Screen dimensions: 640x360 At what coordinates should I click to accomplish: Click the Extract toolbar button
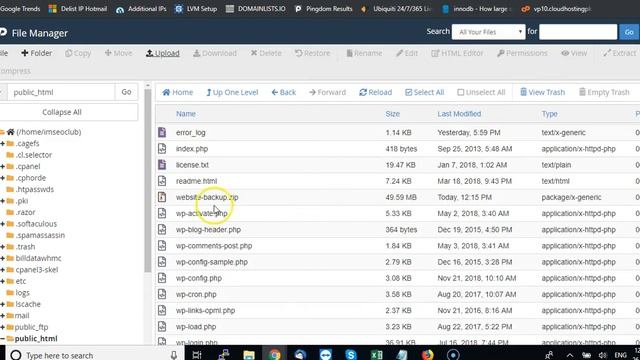[x=620, y=53]
